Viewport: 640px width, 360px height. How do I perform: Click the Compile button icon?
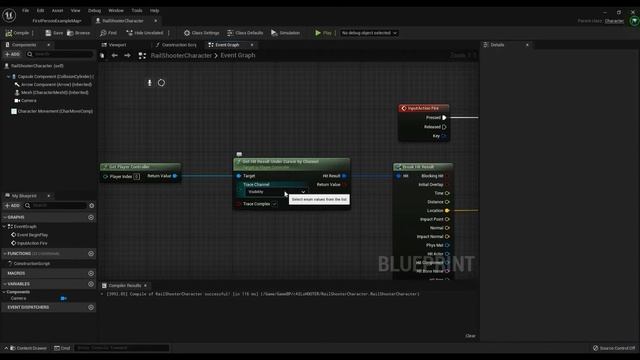coord(9,33)
